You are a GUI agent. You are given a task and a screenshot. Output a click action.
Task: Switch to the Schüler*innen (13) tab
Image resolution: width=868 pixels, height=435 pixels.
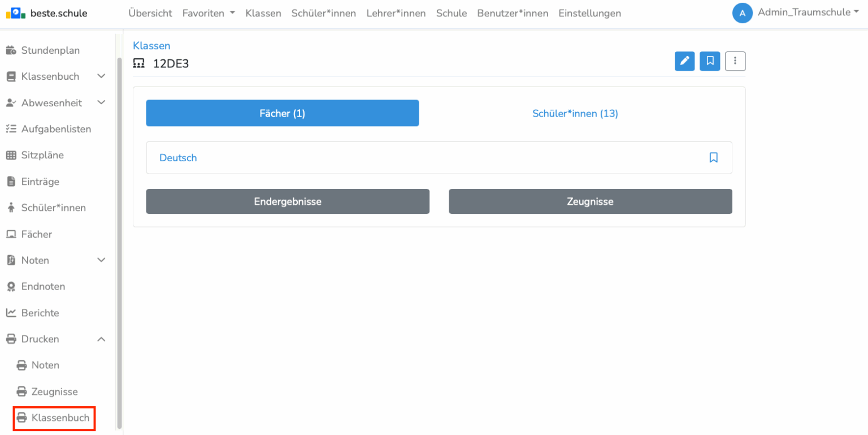click(x=575, y=113)
